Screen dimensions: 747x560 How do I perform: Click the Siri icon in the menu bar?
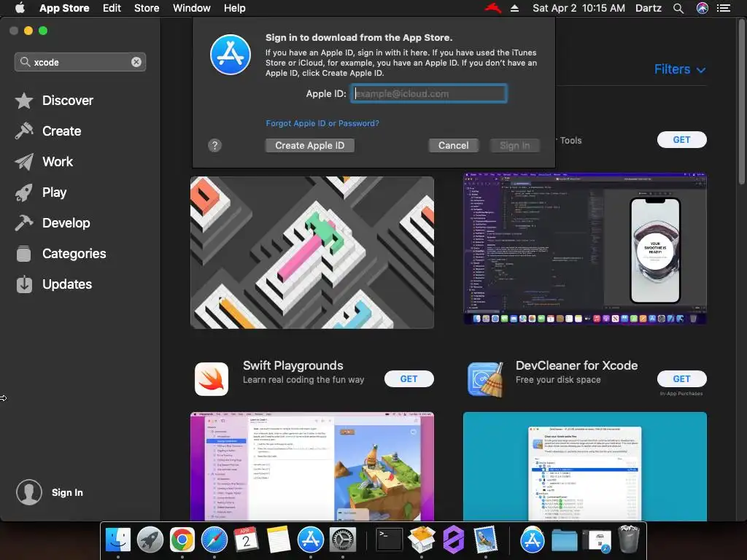(x=703, y=8)
